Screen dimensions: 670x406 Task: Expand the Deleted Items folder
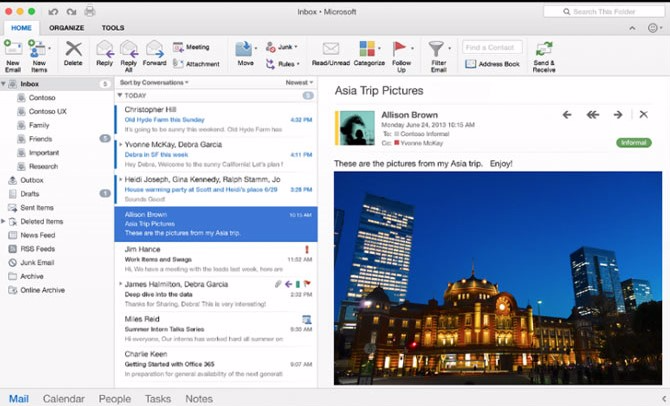point(4,221)
